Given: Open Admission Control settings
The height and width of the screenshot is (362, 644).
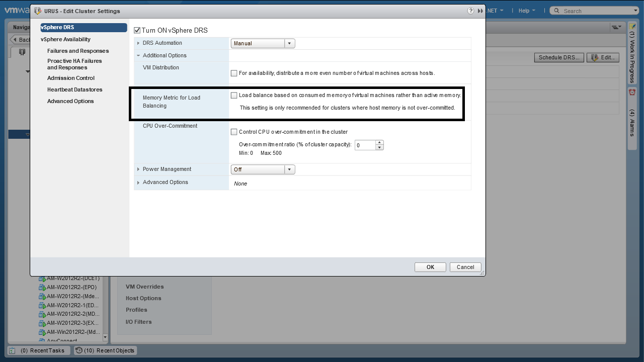Looking at the screenshot, I should coord(71,78).
